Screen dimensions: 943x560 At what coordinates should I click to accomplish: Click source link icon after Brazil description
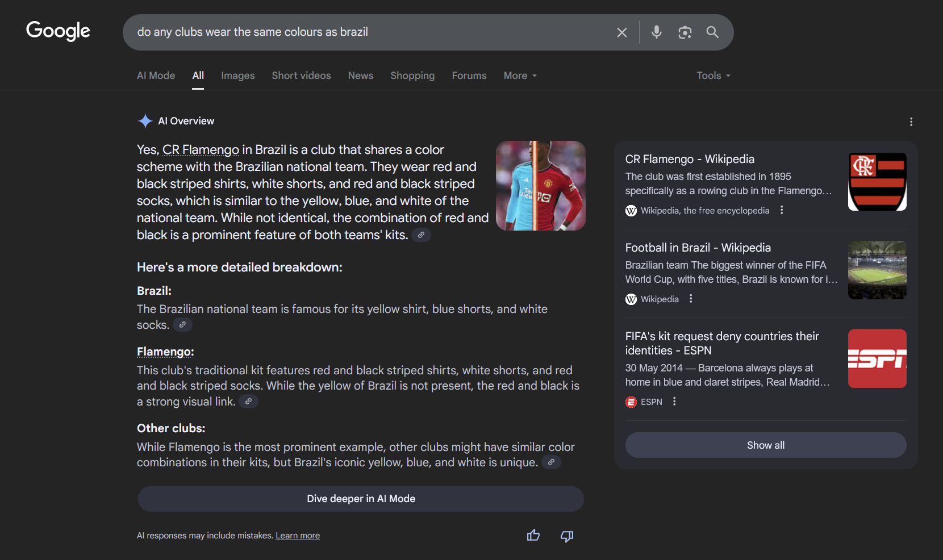182,325
